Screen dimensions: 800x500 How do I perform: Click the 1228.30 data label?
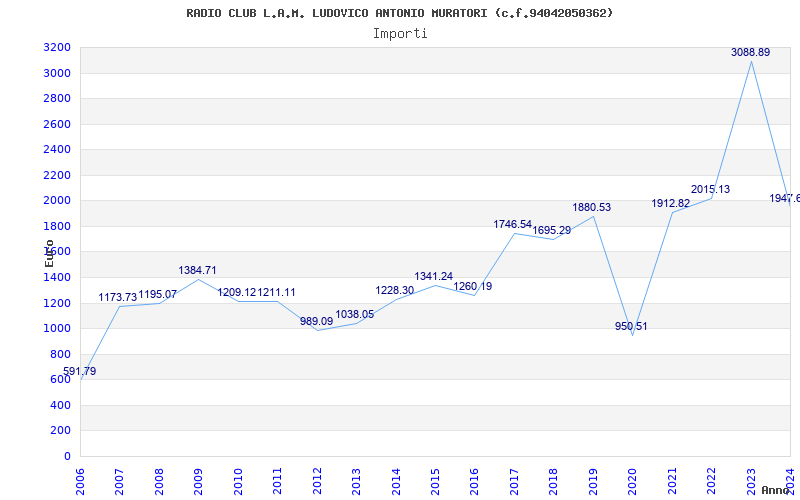395,290
